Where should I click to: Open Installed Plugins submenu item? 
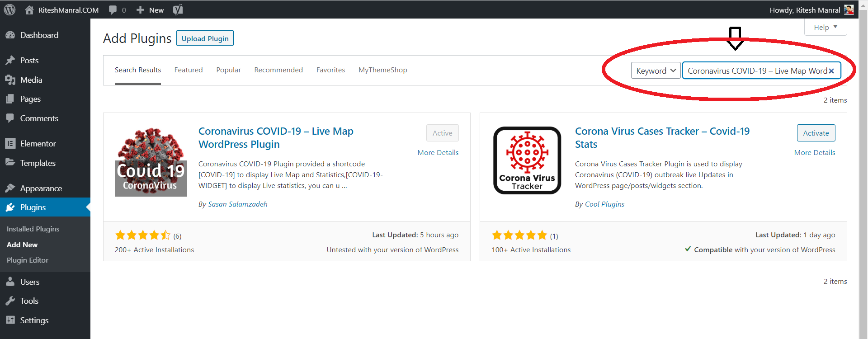33,229
